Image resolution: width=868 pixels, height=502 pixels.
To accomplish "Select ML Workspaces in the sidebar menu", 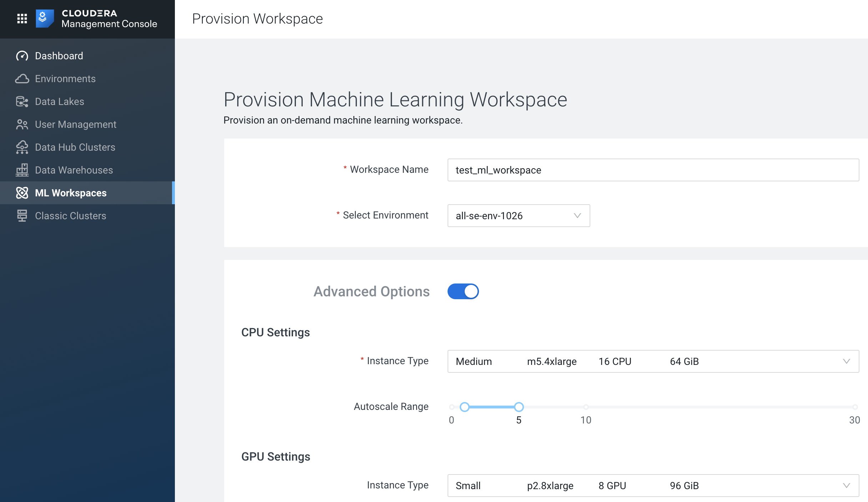I will pos(70,193).
